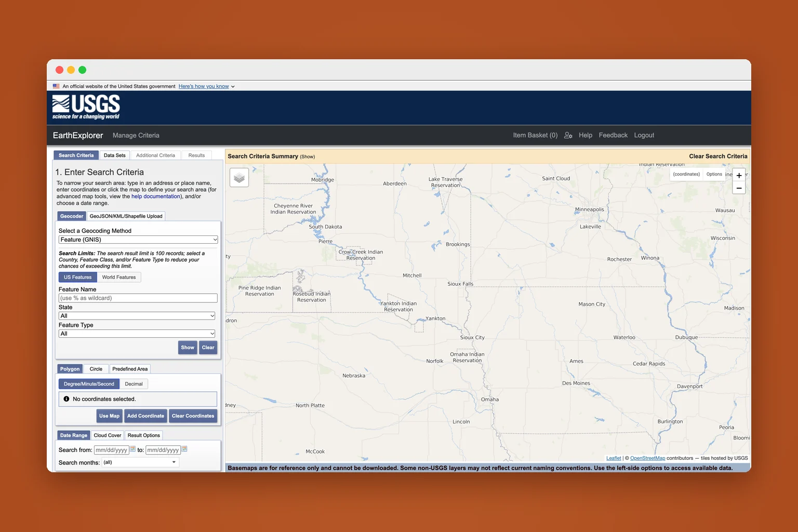Image resolution: width=798 pixels, height=532 pixels.
Task: Choose Degree/Minute/Second coordinate format
Action: coord(89,384)
